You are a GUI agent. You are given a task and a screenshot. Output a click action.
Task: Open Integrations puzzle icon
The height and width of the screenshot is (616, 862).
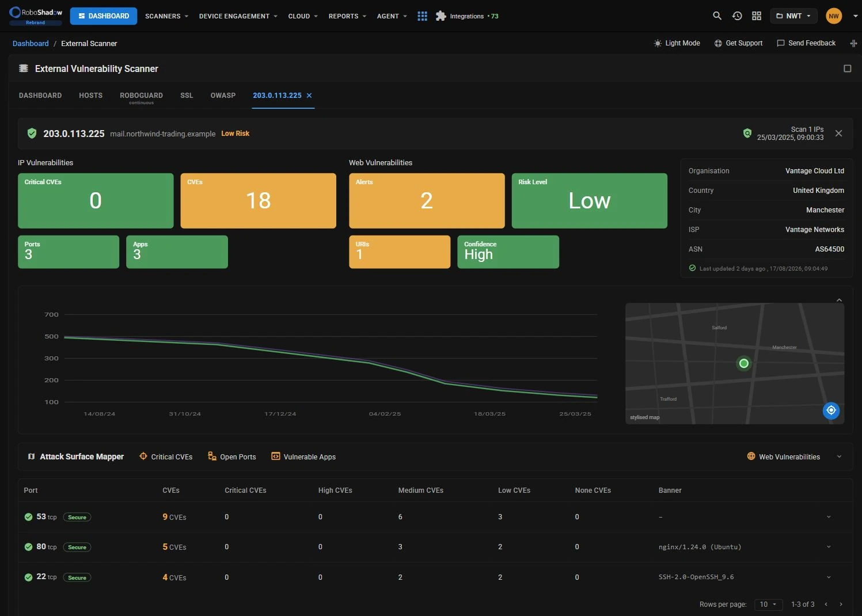pos(441,16)
